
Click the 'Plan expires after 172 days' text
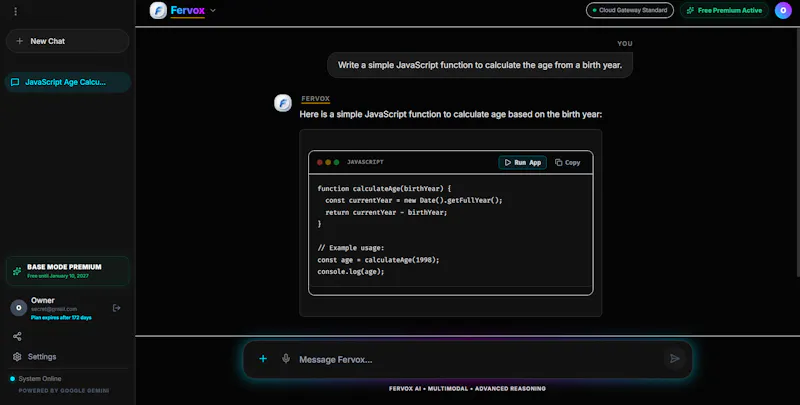click(x=61, y=317)
